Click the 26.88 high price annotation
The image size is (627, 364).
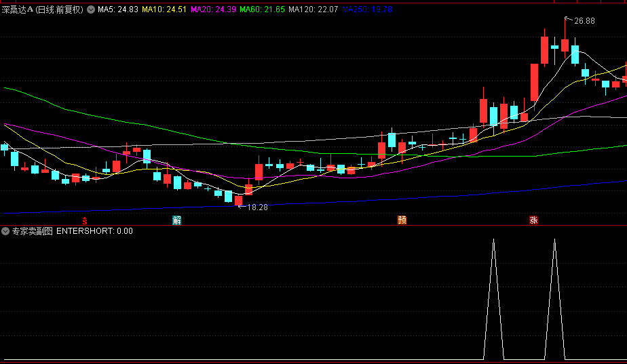[584, 21]
